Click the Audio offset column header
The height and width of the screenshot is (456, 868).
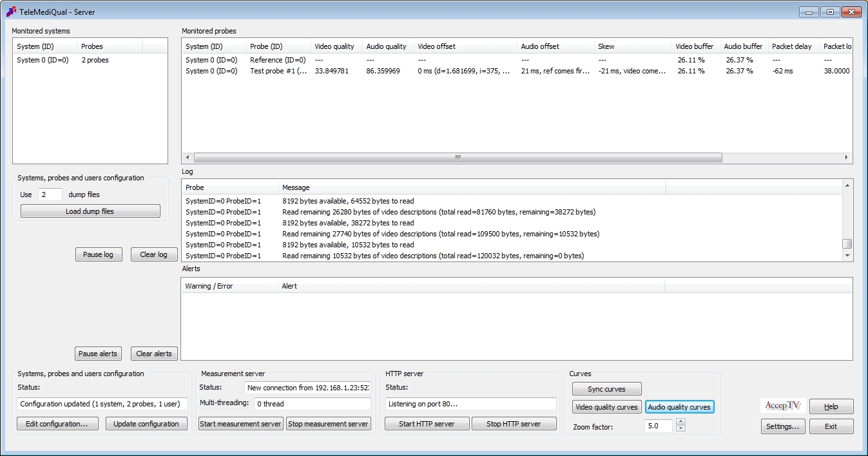click(540, 46)
